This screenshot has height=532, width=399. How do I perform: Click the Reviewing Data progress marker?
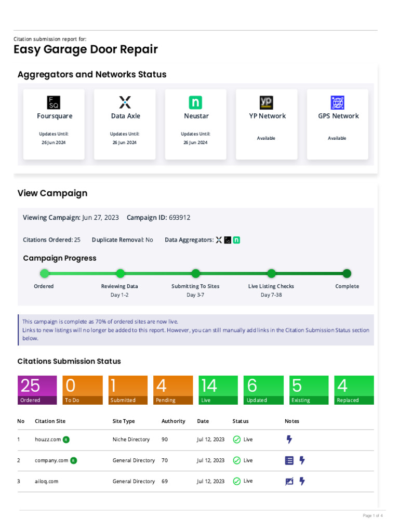(121, 273)
